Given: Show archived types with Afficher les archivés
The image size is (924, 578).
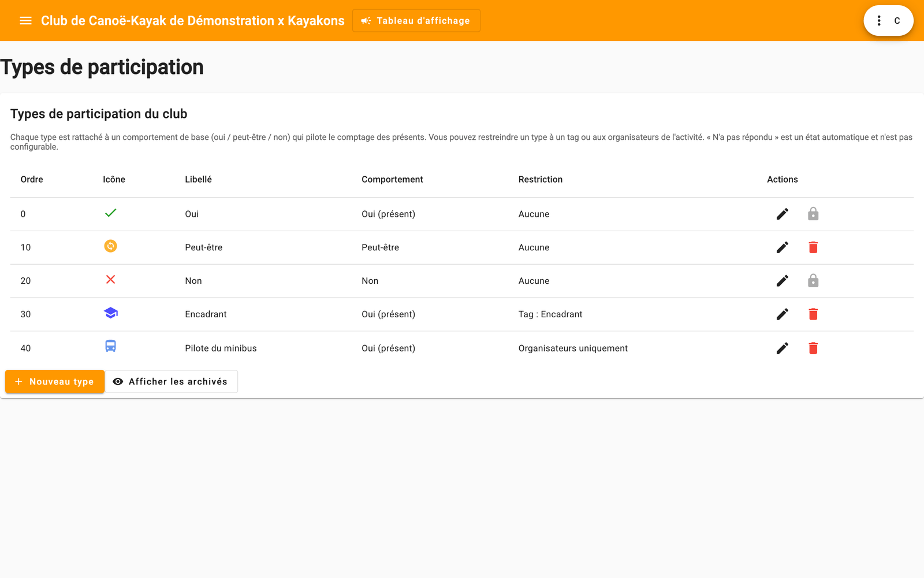Looking at the screenshot, I should 171,381.
